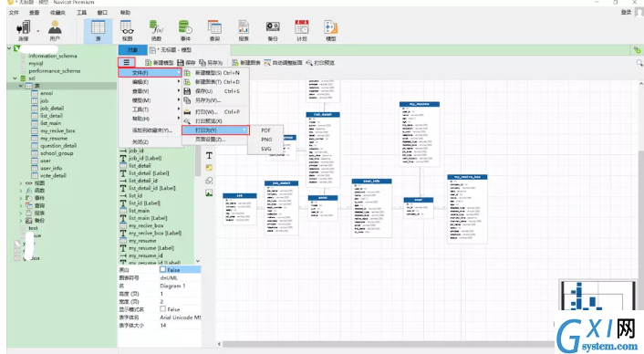Select the 表 table icon in main toolbar
This screenshot has height=354, width=644.
[98, 31]
